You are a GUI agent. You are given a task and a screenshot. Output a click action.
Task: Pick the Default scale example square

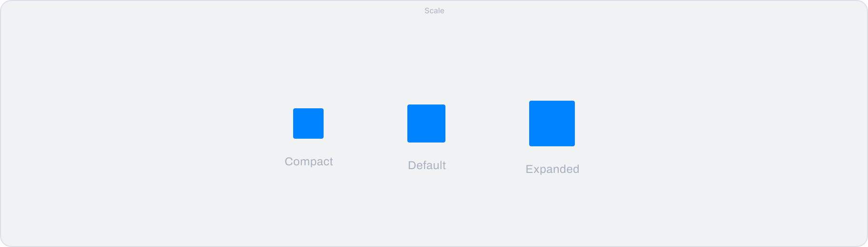point(426,123)
